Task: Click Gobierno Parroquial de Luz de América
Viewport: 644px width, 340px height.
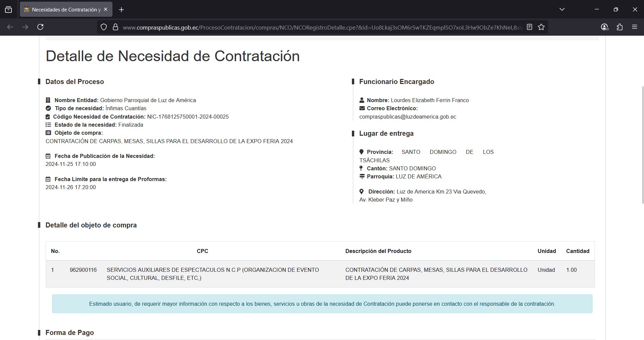Action: coord(148,100)
